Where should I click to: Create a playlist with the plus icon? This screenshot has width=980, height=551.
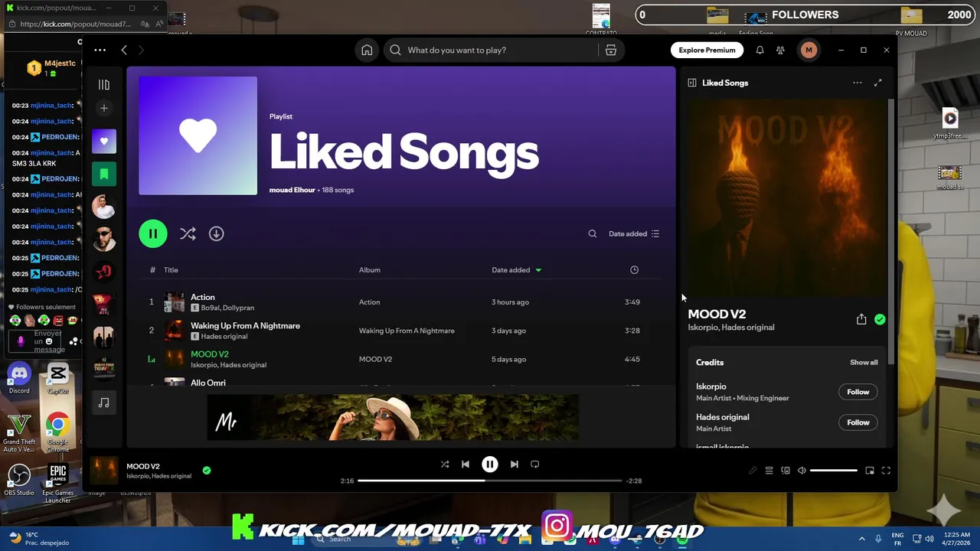click(x=104, y=108)
